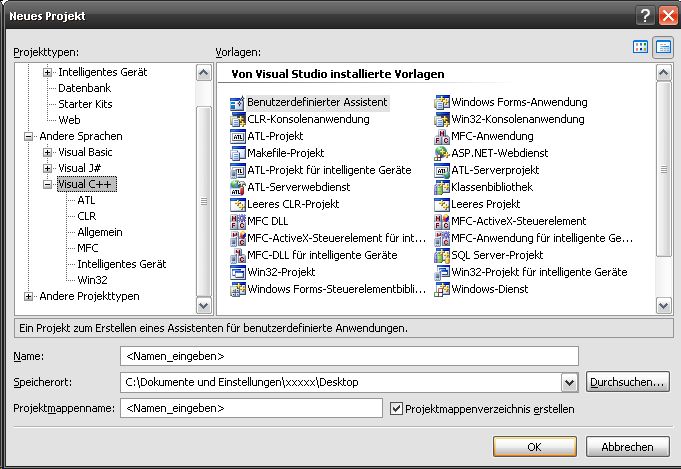Select MFC-ActiveX-Steuerelement für int... icon
This screenshot has width=681, height=469.
coord(237,238)
